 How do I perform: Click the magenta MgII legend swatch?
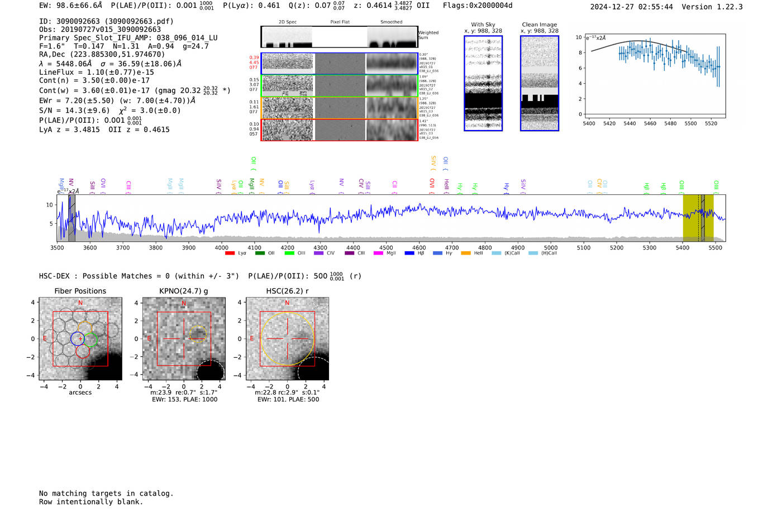coord(378,253)
